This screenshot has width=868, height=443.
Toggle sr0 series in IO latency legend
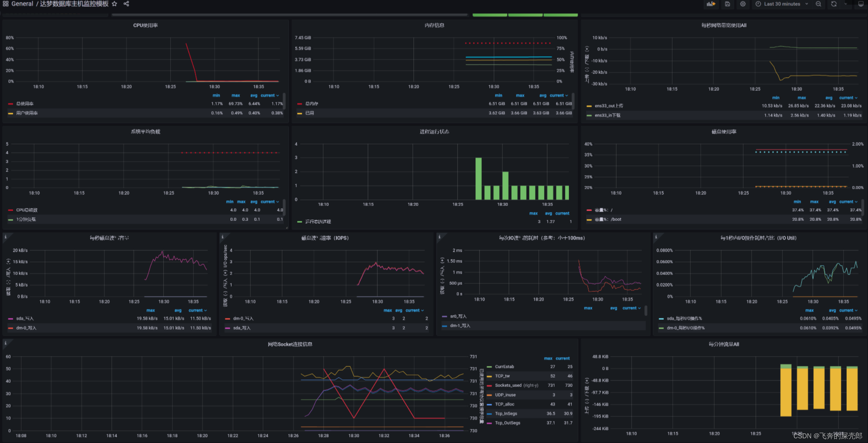(458, 316)
